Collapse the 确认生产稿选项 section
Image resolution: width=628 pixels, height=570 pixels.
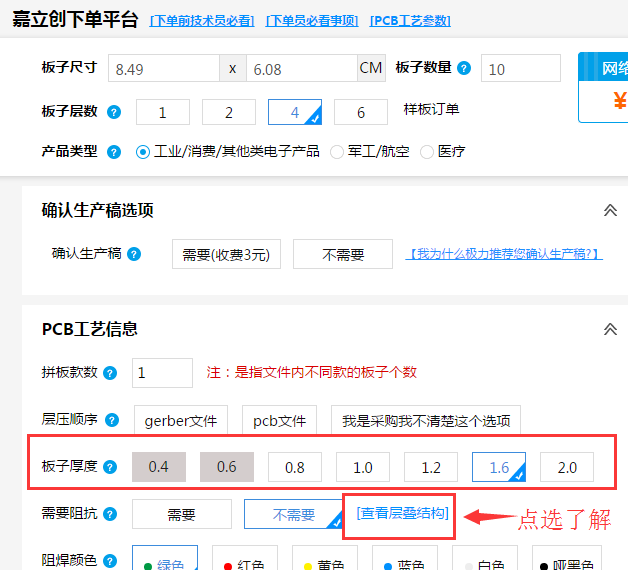tap(610, 210)
